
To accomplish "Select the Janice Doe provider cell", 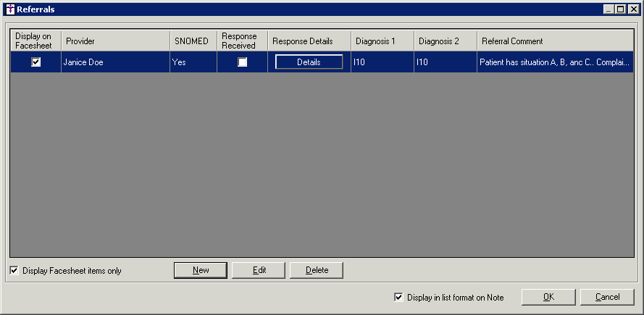I will point(115,62).
